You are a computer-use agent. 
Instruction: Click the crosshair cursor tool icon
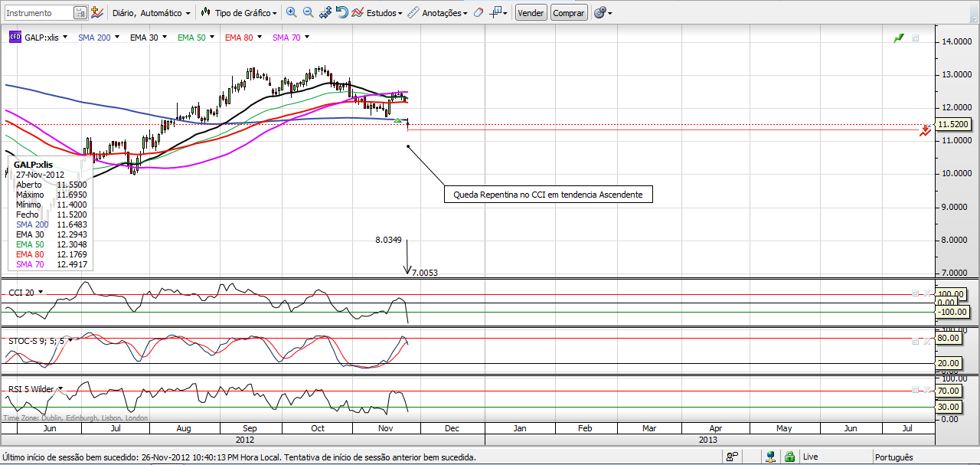[497, 12]
